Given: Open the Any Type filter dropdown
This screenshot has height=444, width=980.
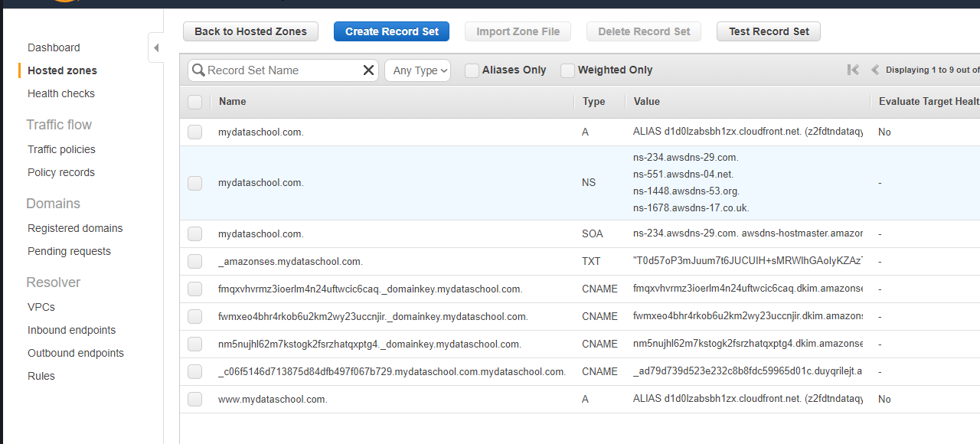Looking at the screenshot, I should click(417, 70).
